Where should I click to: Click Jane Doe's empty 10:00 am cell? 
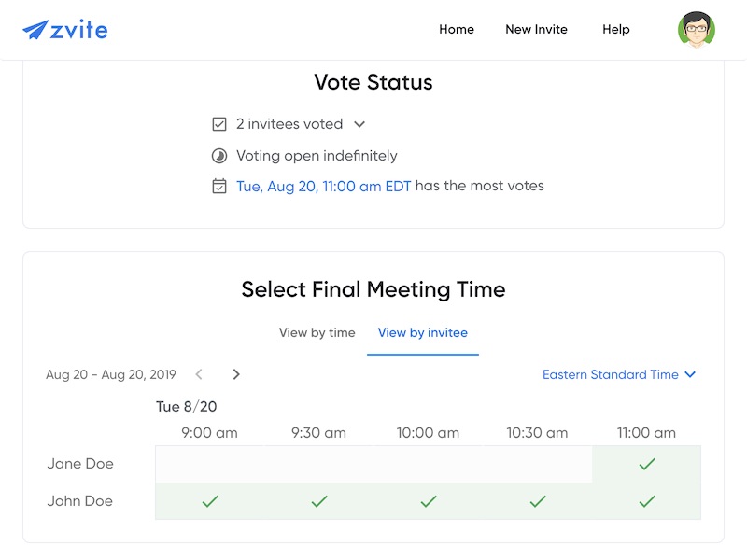point(428,463)
